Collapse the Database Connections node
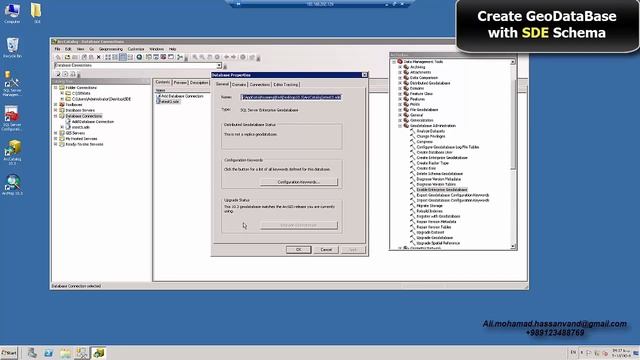This screenshot has width=640, height=360. [56, 116]
